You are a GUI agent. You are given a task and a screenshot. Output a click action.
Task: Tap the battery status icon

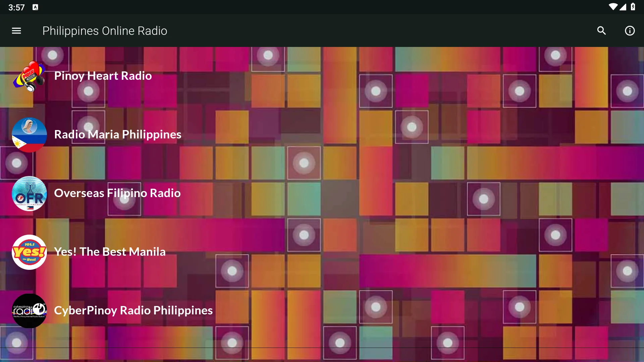[633, 7]
